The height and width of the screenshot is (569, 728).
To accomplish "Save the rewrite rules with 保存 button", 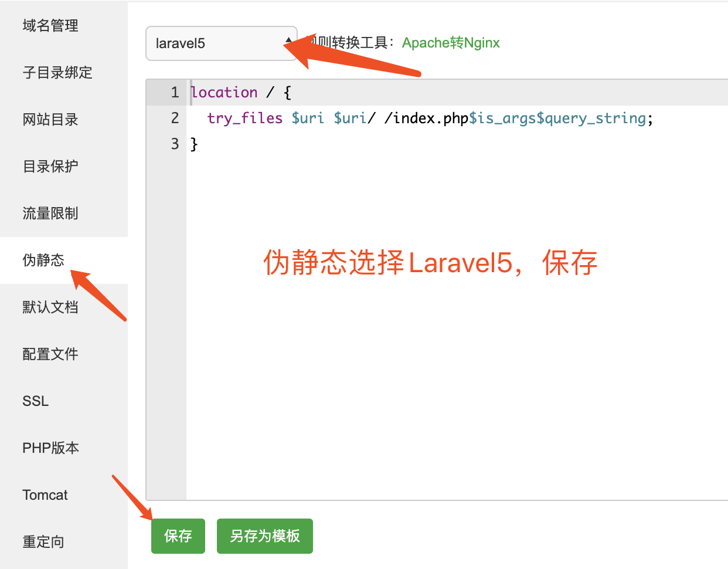I will [178, 536].
